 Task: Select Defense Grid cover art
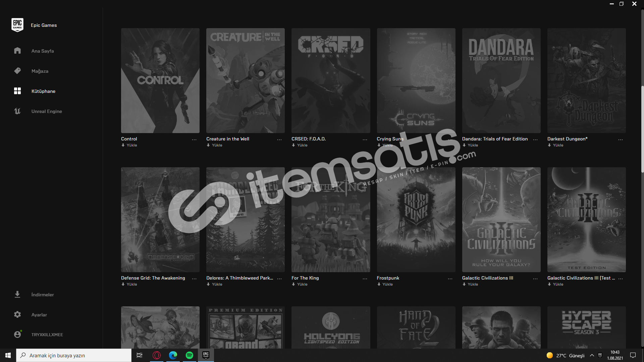point(160,220)
